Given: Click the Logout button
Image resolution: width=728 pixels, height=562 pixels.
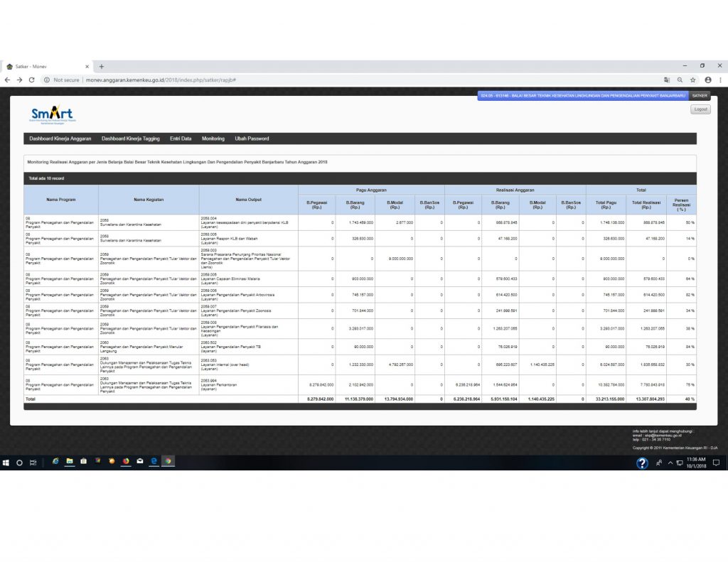Looking at the screenshot, I should 700,109.
